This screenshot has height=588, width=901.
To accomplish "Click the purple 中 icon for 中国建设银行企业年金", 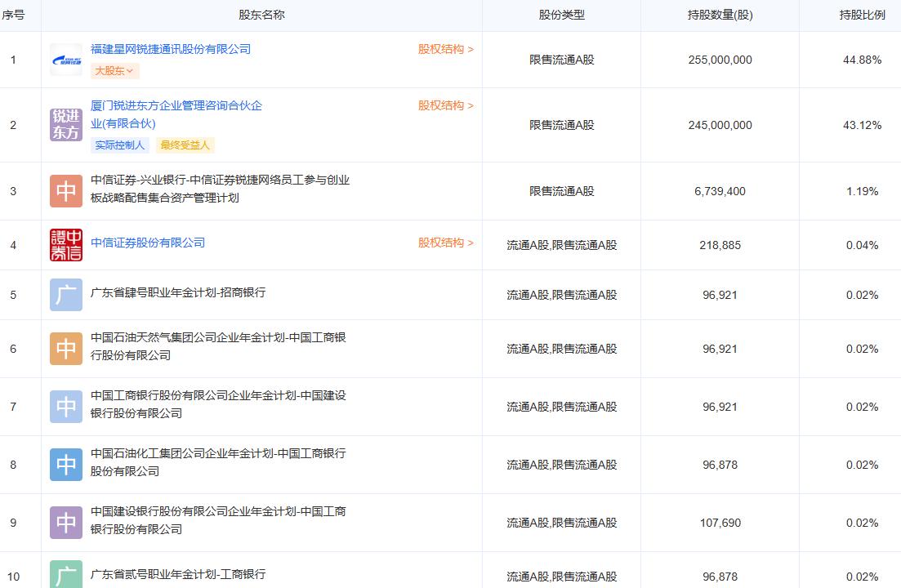I will click(x=66, y=523).
